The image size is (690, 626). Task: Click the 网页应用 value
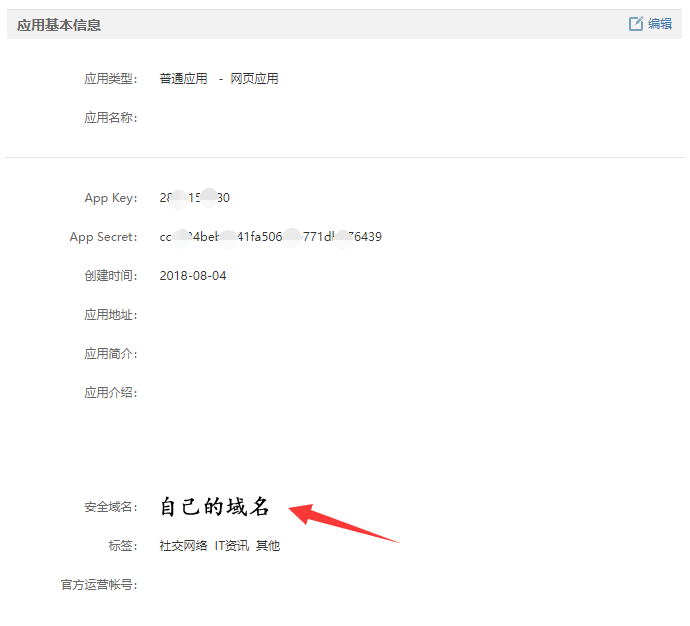tap(254, 79)
